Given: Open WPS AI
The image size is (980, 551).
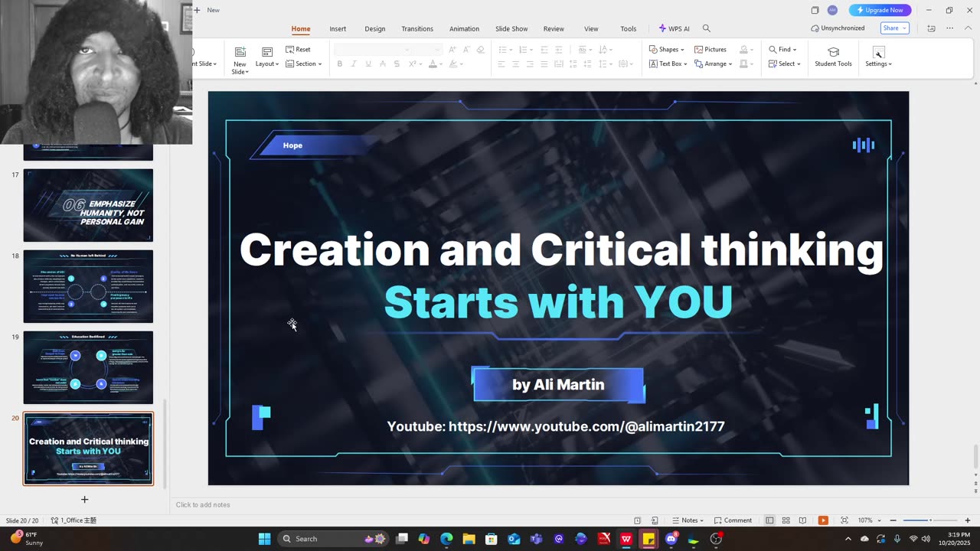Looking at the screenshot, I should tap(674, 28).
